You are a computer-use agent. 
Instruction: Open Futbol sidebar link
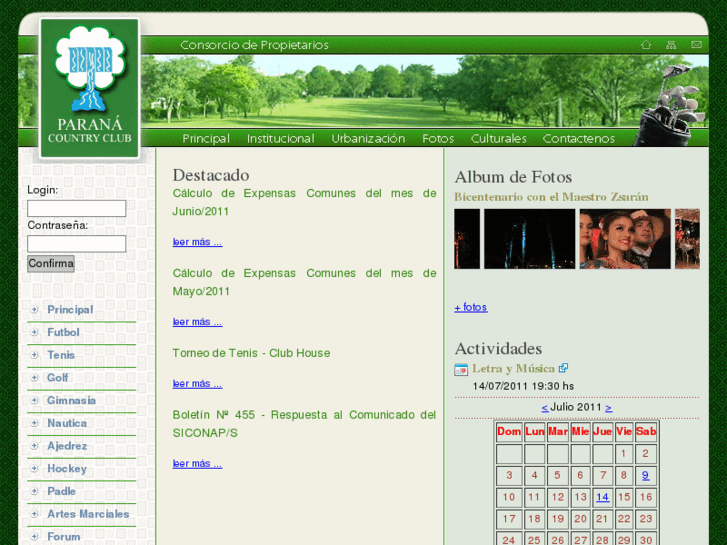(x=64, y=332)
